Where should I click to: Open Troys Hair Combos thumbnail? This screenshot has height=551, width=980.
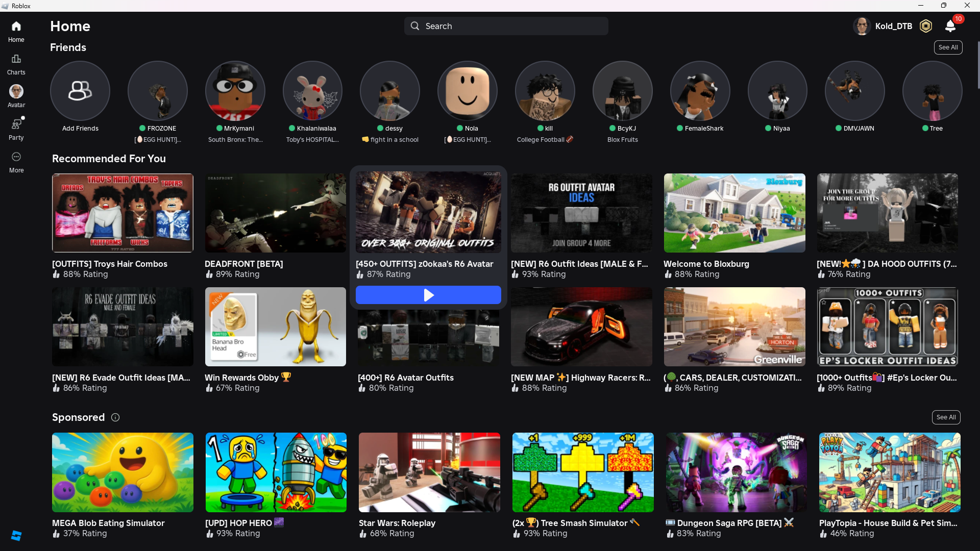coord(122,213)
